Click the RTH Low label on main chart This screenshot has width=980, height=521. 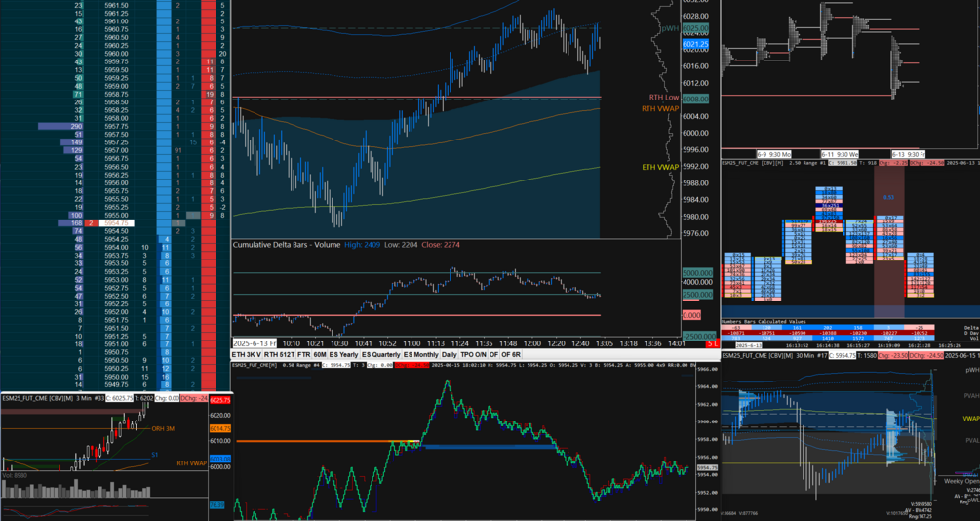tap(664, 98)
